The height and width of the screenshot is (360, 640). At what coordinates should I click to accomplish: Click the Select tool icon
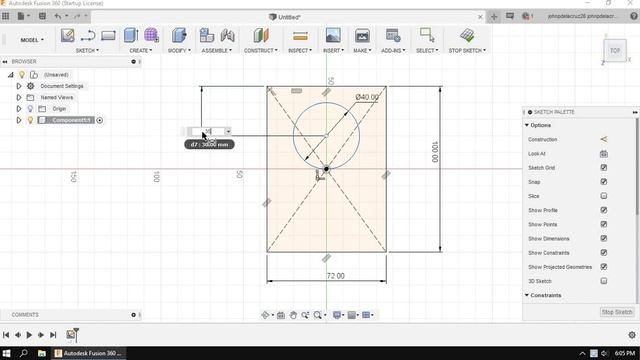coord(427,36)
